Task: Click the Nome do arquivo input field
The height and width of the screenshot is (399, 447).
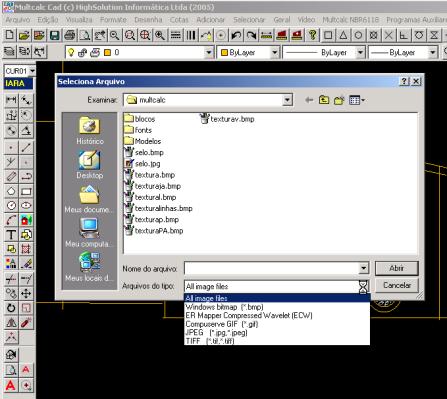Action: coord(272,268)
